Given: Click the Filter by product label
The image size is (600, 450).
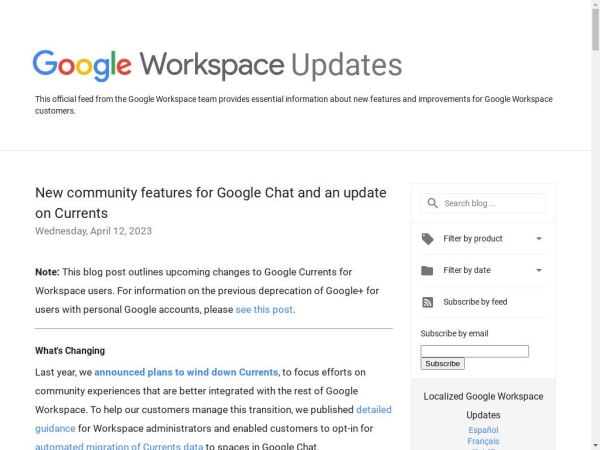Looking at the screenshot, I should click(473, 239).
